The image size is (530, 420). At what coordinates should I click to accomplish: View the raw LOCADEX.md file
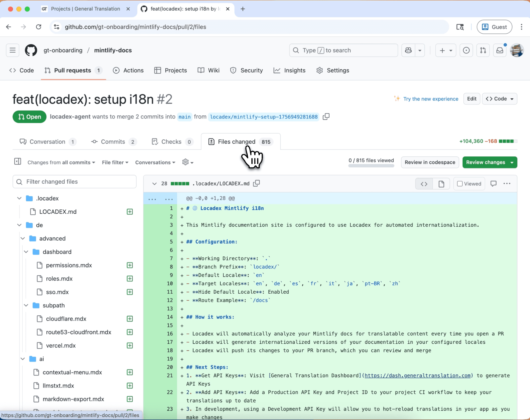click(441, 184)
